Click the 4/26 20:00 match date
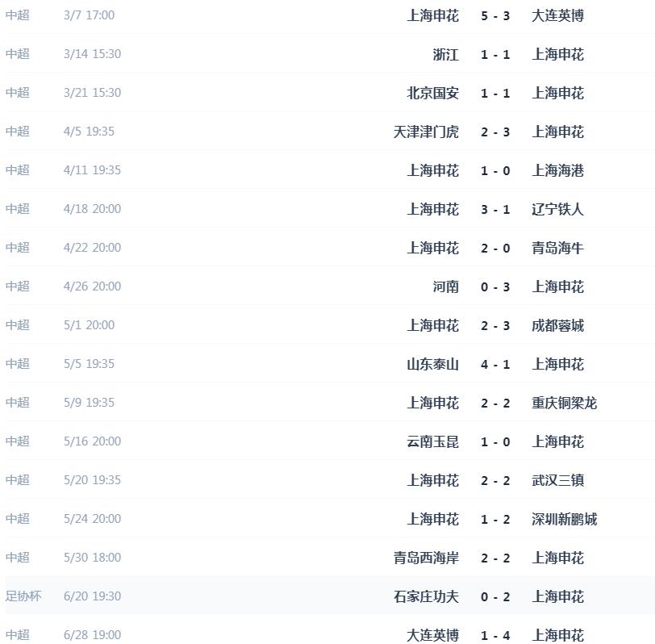Viewport: 655px width, 644px height. pos(92,286)
